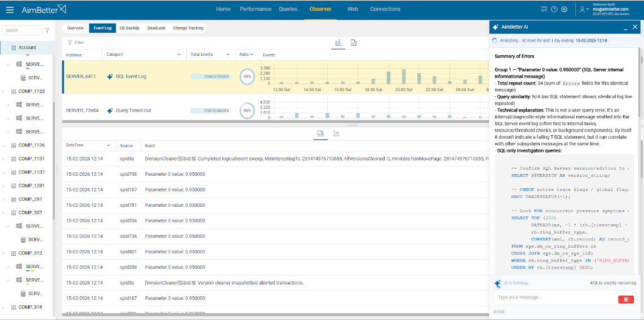644x320 pixels.
Task: Go to the Performance menu
Action: (255, 9)
